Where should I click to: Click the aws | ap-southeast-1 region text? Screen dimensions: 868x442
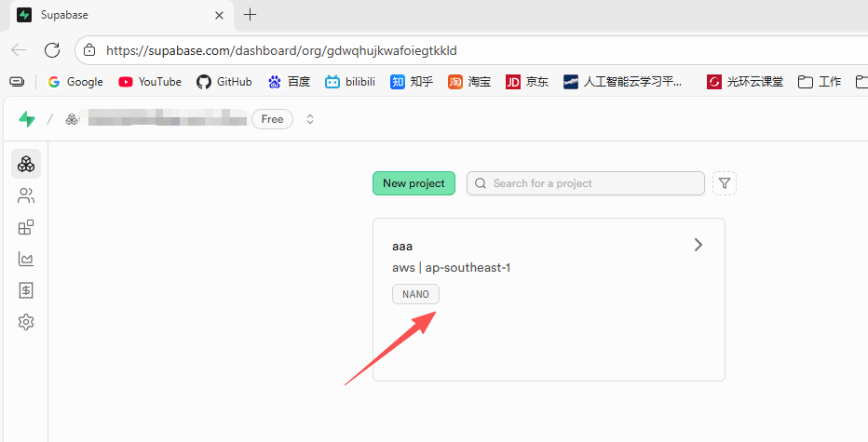(x=451, y=268)
